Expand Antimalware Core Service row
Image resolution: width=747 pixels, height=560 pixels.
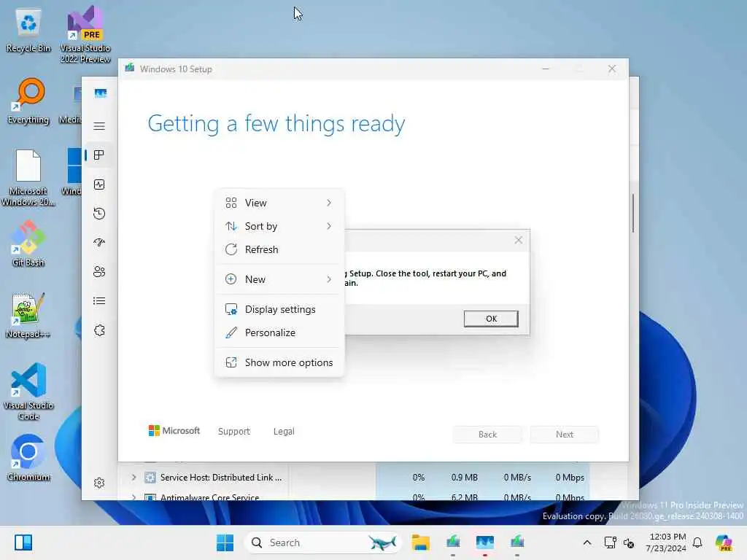point(134,497)
